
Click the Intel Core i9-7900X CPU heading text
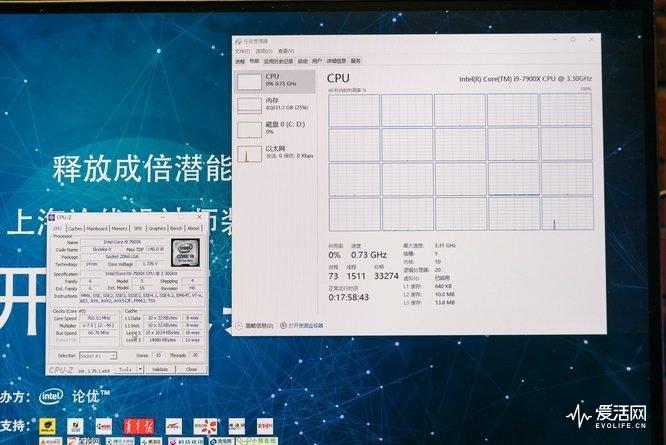(x=525, y=79)
